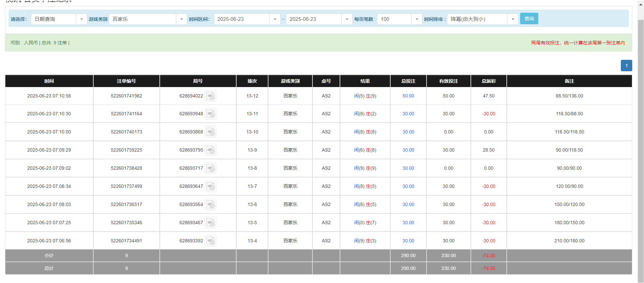This screenshot has width=644, height=283.
Task: Click replay icon beside round 628693868
Action: [210, 132]
